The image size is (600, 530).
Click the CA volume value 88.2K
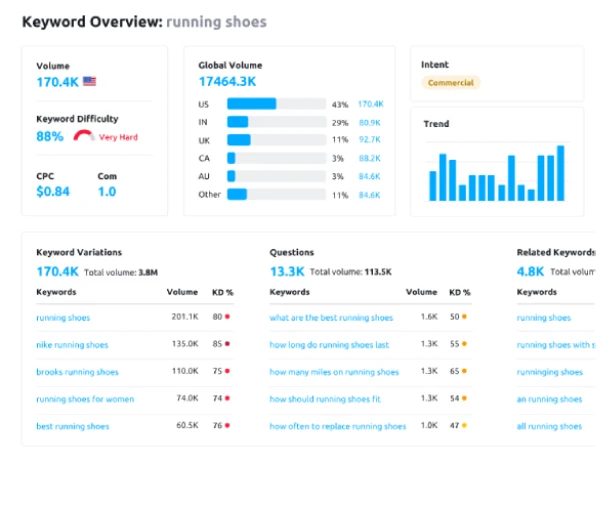point(370,158)
